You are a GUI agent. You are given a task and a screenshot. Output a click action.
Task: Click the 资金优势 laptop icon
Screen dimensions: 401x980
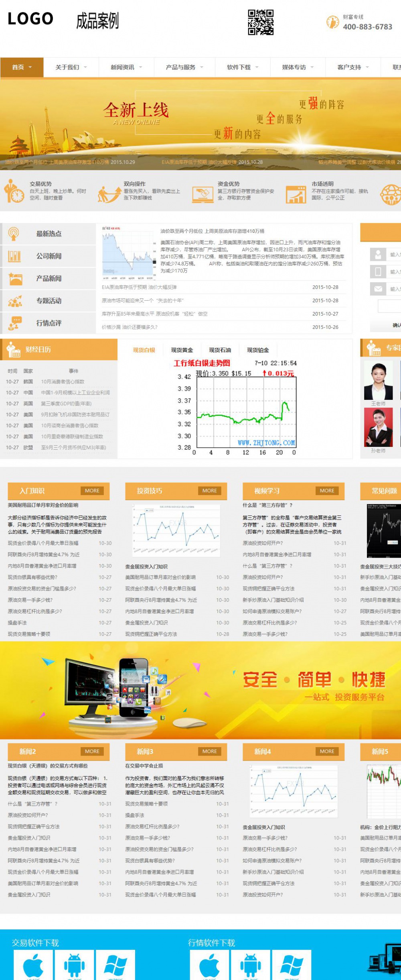click(203, 195)
